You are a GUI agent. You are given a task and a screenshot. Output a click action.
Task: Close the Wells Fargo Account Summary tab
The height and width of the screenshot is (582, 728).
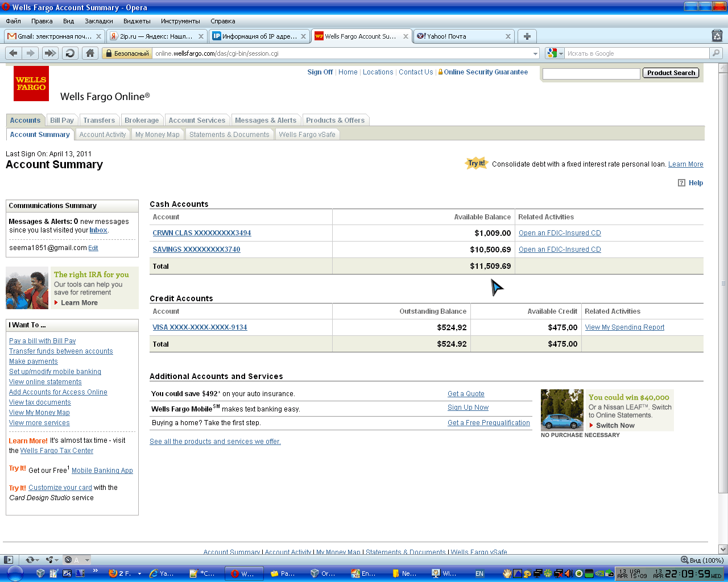click(406, 36)
